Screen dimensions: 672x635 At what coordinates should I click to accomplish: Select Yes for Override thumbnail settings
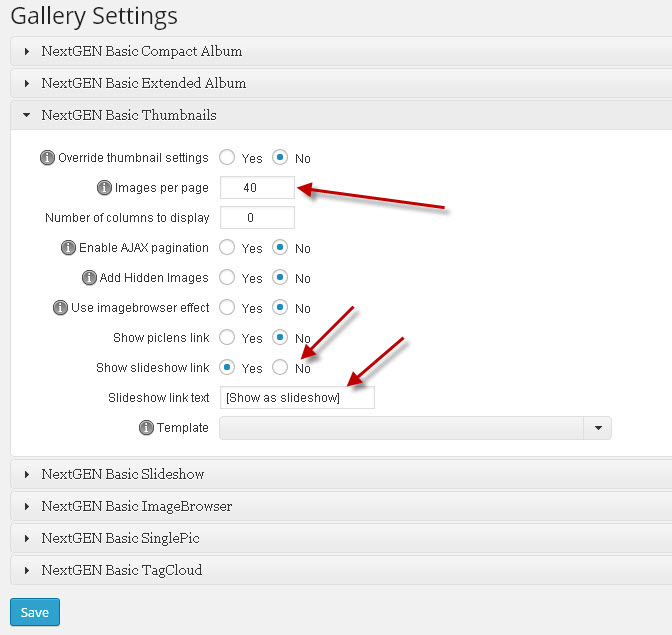(x=227, y=157)
